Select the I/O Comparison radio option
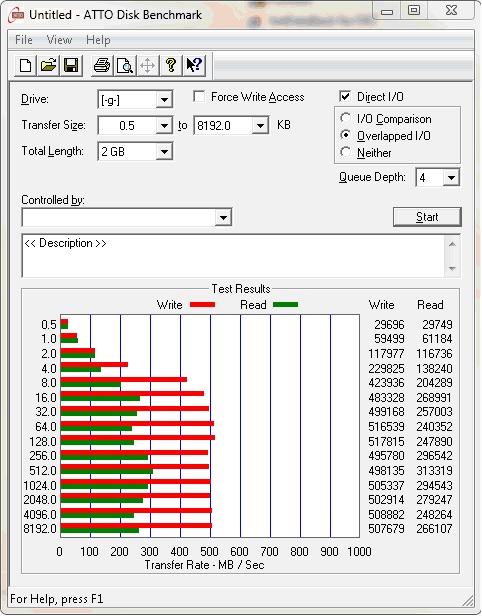The width and height of the screenshot is (482, 616). coord(345,118)
